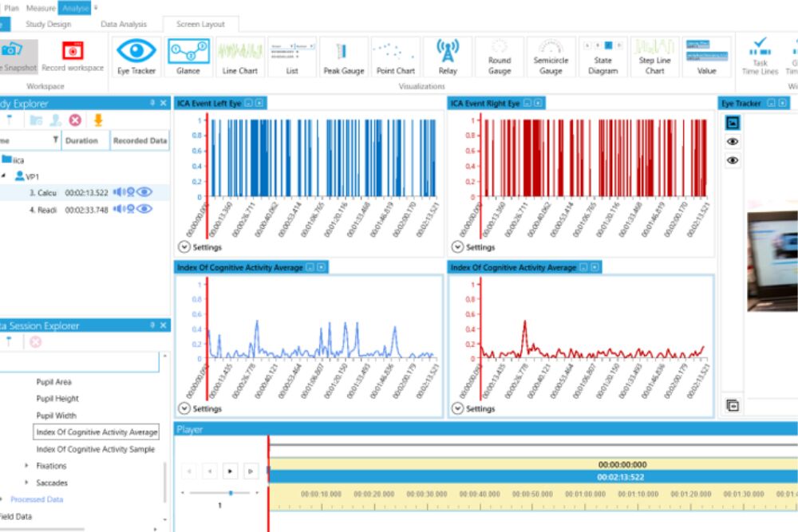The width and height of the screenshot is (798, 532).
Task: Expand the Fixations tree node
Action: coord(26,466)
